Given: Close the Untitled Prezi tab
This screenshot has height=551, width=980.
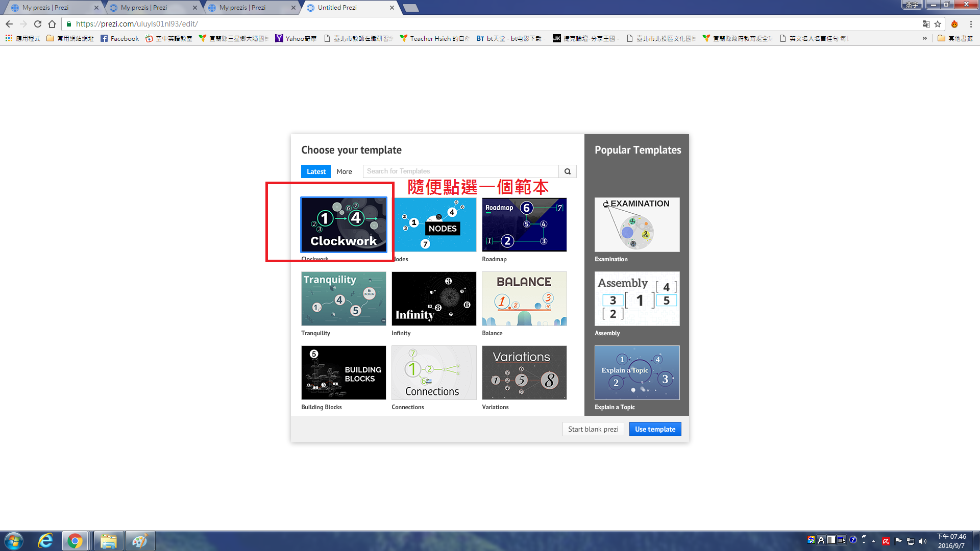Looking at the screenshot, I should point(392,8).
